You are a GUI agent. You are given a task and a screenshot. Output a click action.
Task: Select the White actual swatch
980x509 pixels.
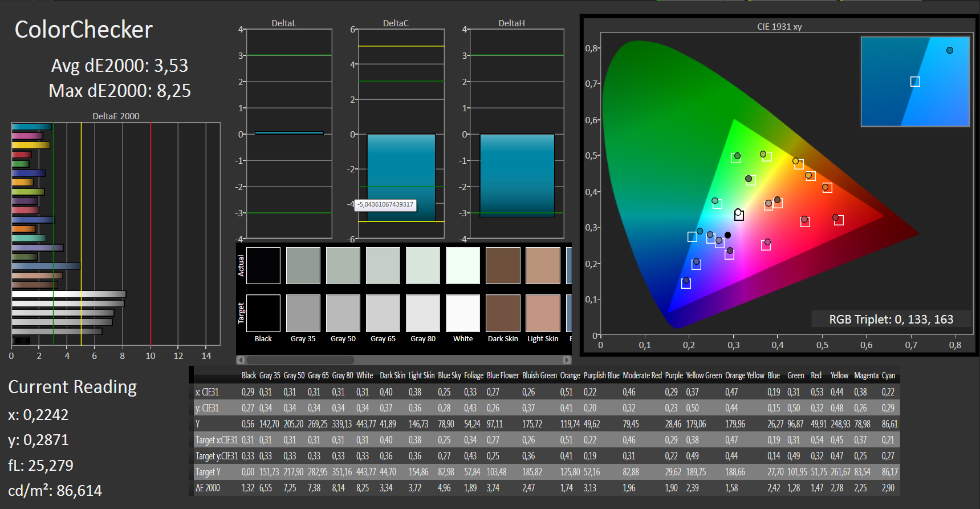(x=463, y=265)
